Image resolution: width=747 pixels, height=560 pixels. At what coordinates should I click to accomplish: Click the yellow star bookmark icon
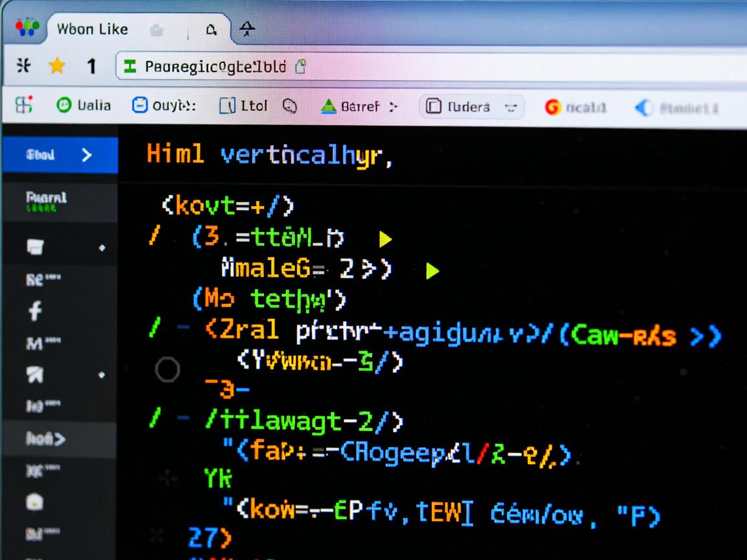pyautogui.click(x=58, y=66)
